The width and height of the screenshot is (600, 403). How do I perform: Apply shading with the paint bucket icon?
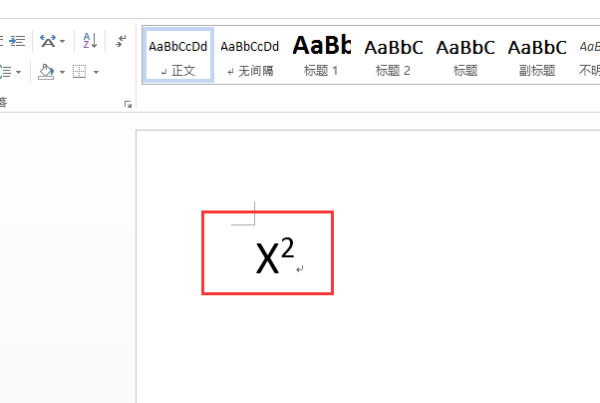pos(46,72)
